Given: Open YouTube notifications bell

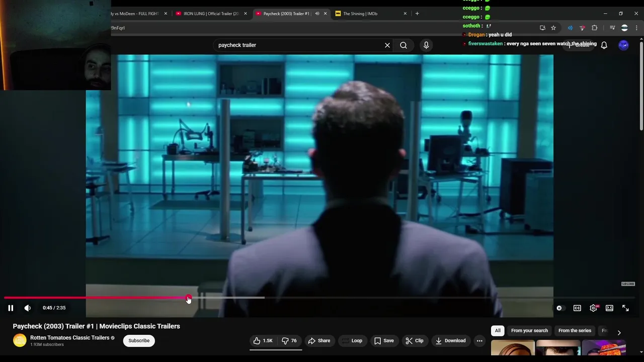Looking at the screenshot, I should pos(604,45).
